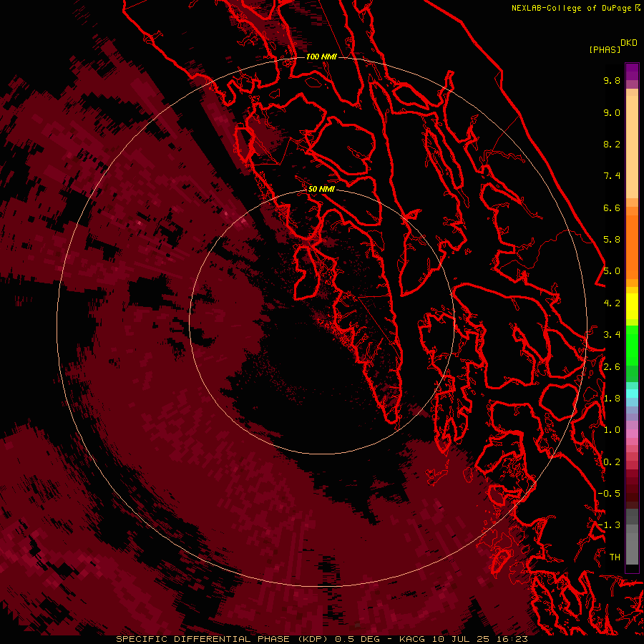Screen dimensions: 644x644
Task: Select the 3.4 value on color scale
Action: 612,335
